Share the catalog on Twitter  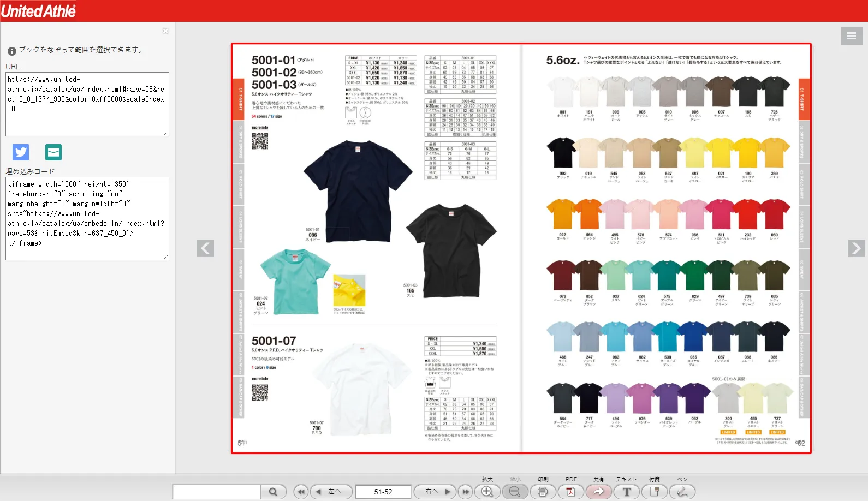point(21,152)
